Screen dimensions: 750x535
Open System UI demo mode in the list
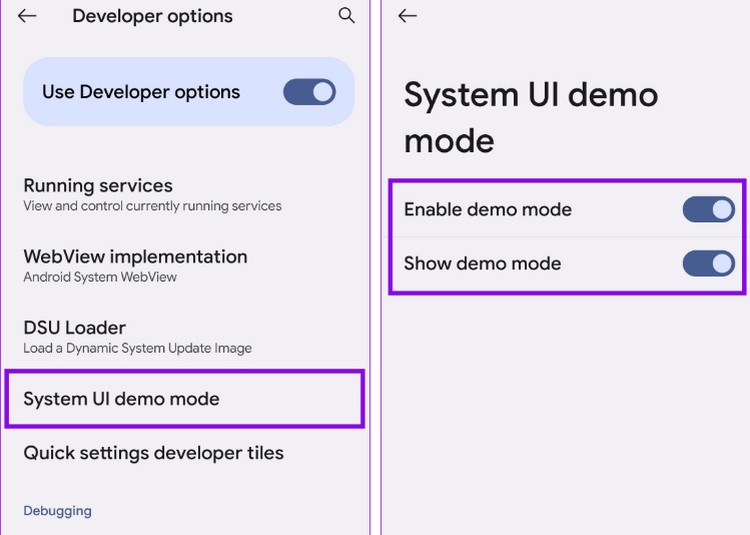pos(185,399)
